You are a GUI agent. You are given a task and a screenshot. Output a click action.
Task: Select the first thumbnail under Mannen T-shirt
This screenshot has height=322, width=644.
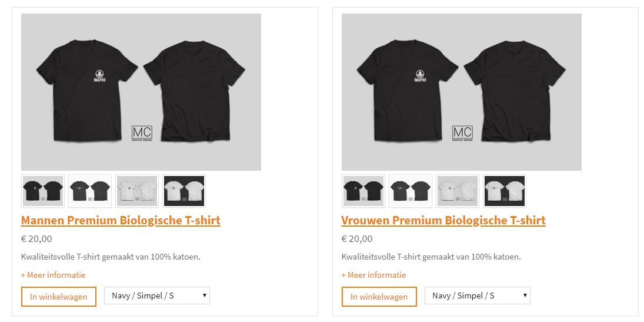[43, 191]
